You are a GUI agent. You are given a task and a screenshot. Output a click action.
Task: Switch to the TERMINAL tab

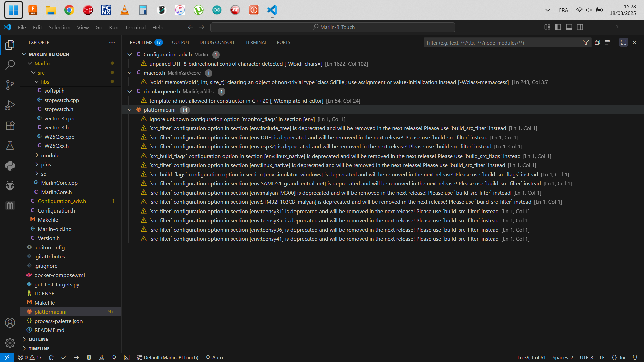pyautogui.click(x=256, y=42)
